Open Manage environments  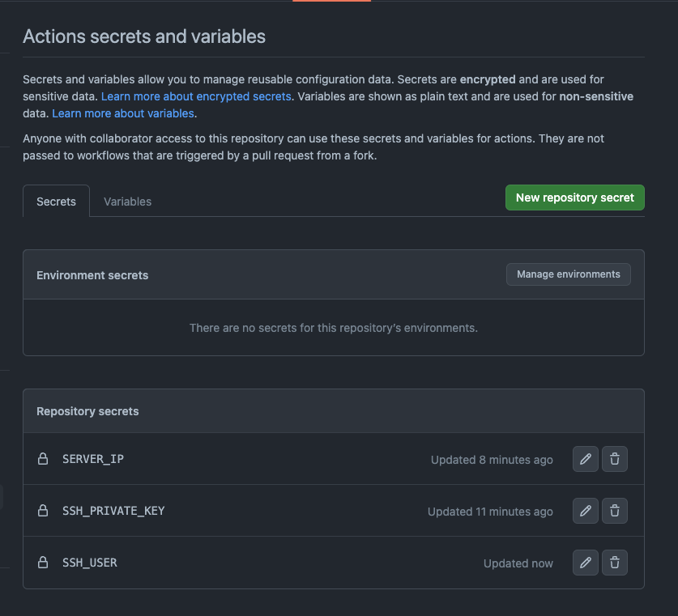pyautogui.click(x=569, y=274)
